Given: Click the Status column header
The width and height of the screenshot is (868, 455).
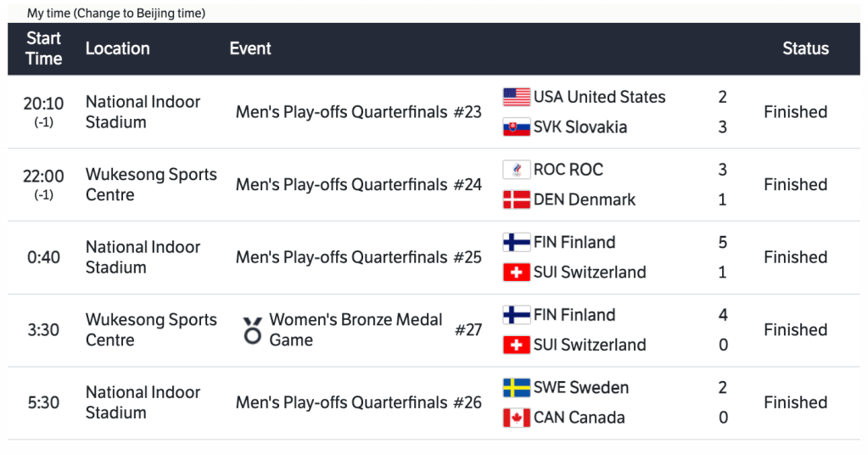Looking at the screenshot, I should [805, 48].
